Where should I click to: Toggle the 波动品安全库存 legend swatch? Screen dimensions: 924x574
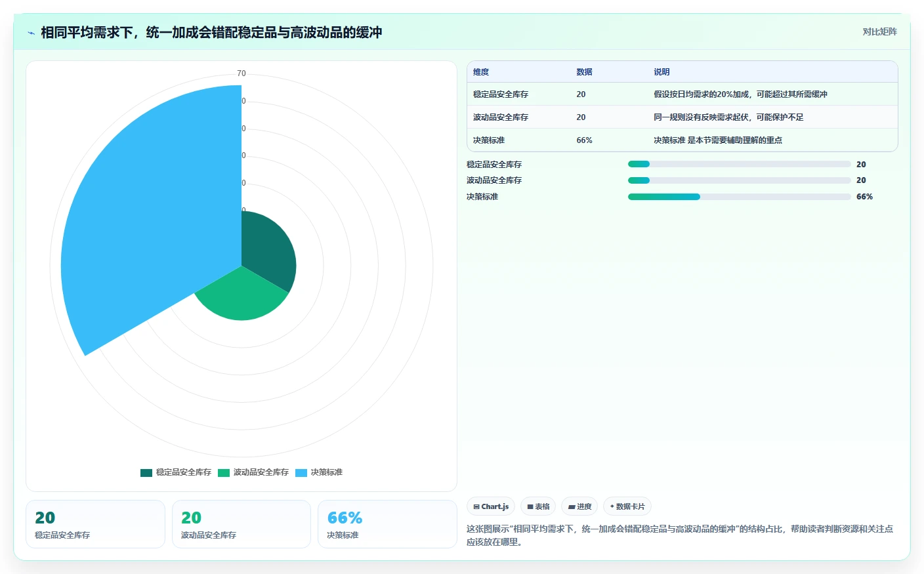click(224, 472)
